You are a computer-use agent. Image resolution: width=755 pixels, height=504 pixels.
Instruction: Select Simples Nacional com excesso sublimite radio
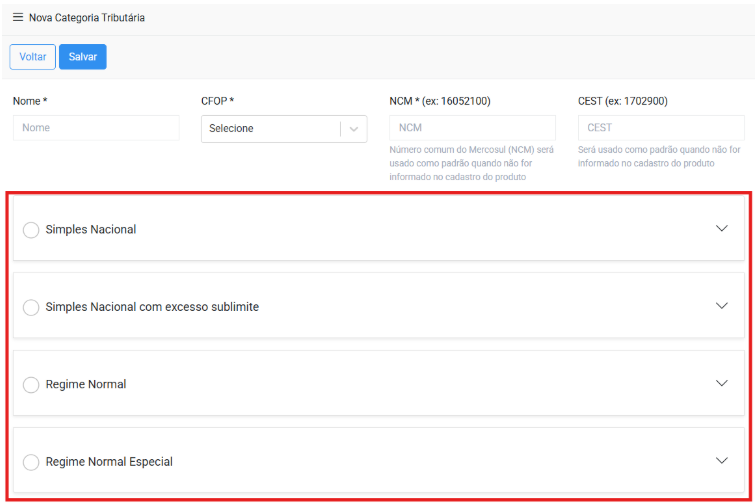point(31,307)
